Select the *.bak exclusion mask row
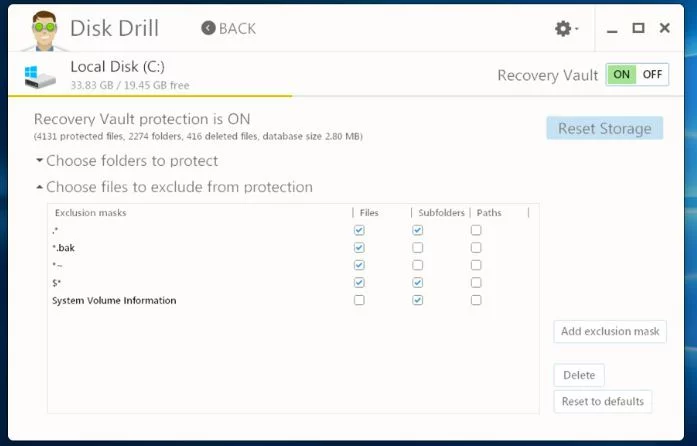 tap(293, 248)
